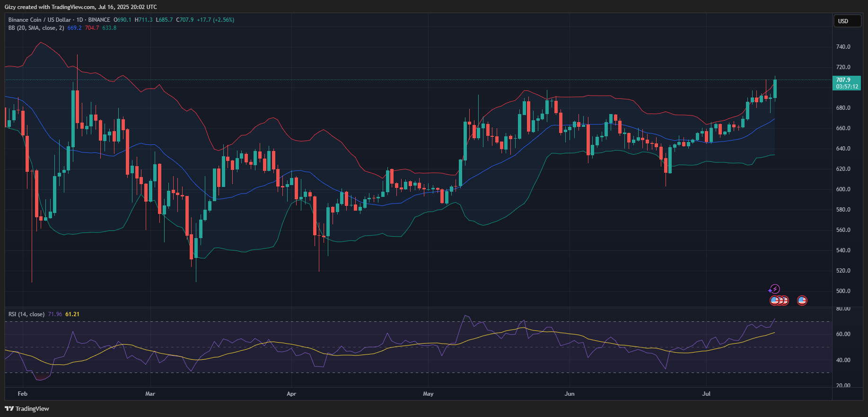This screenshot has height=417, width=868.
Task: Click the green BB lower value 633.8
Action: [x=109, y=28]
